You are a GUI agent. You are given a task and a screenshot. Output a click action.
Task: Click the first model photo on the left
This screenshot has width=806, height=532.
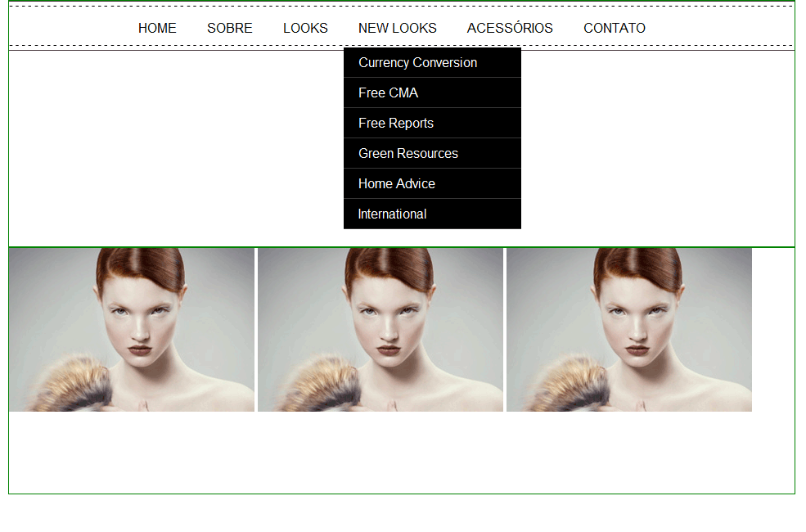click(132, 329)
